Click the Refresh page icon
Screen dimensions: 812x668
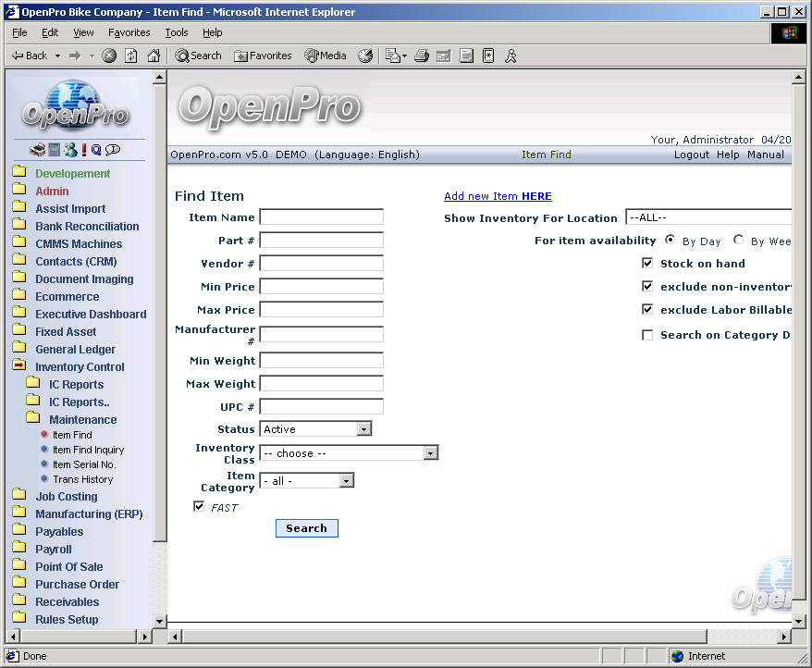[131, 56]
